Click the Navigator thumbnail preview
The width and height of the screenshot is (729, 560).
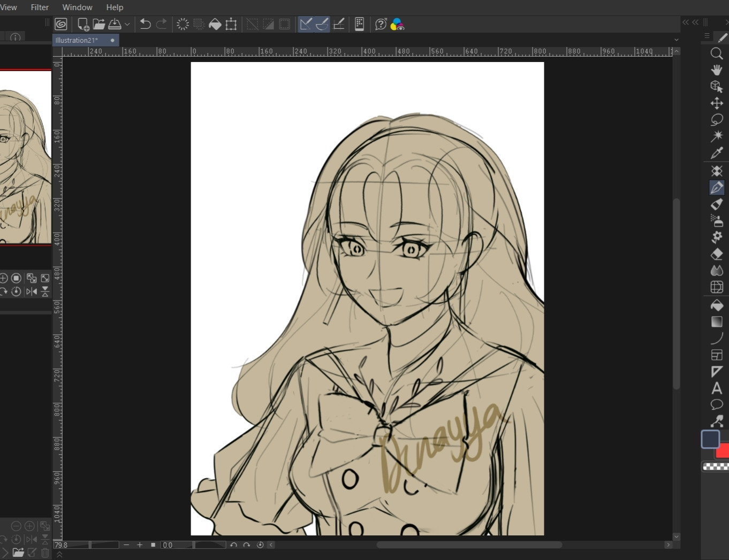pos(26,158)
